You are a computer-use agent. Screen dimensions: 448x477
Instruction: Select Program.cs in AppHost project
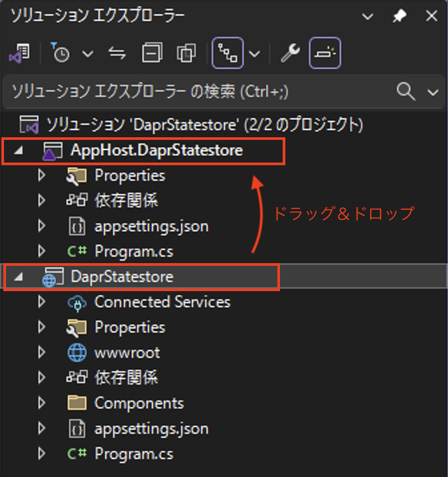[134, 252]
